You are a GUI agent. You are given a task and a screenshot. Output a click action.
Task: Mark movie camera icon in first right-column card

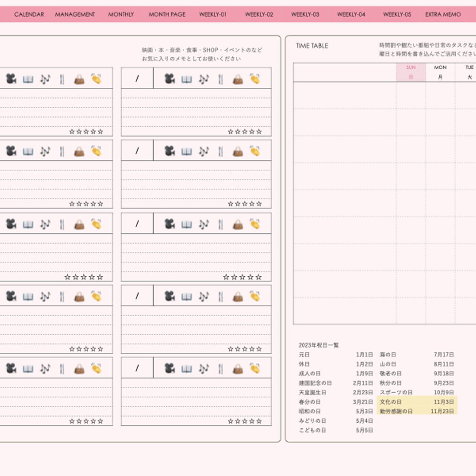pos(170,79)
